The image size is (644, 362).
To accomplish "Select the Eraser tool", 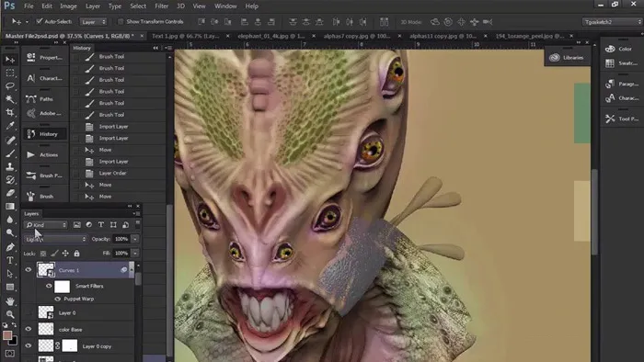I will coord(10,193).
